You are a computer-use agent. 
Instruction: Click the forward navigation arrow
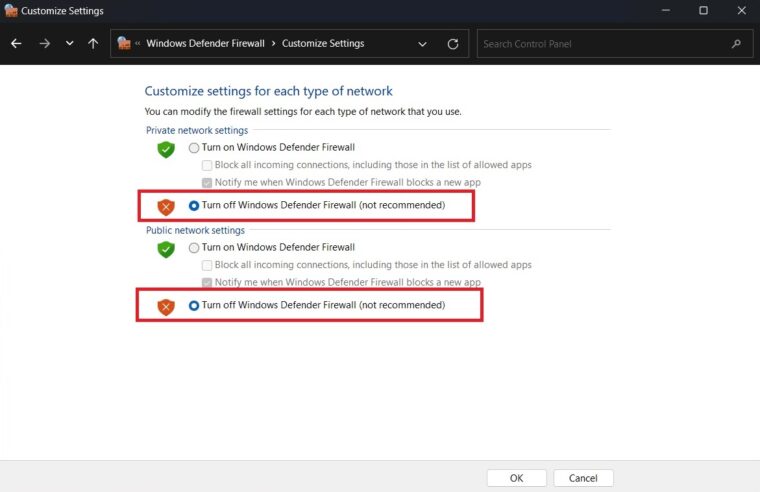pyautogui.click(x=45, y=44)
